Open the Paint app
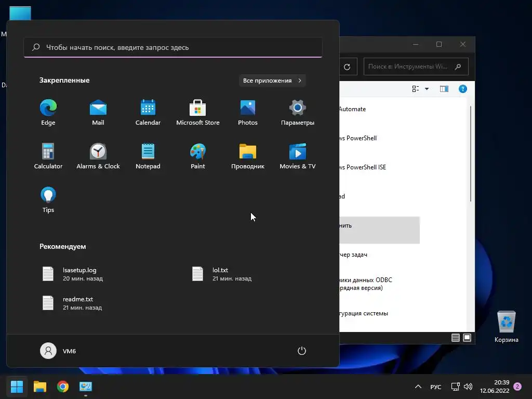The width and height of the screenshot is (532, 399). tap(198, 156)
